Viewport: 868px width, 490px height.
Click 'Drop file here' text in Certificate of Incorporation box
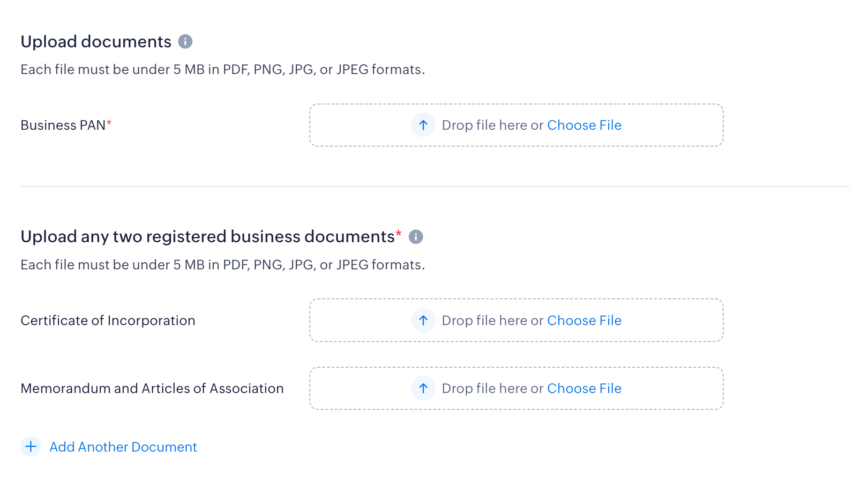coord(485,320)
